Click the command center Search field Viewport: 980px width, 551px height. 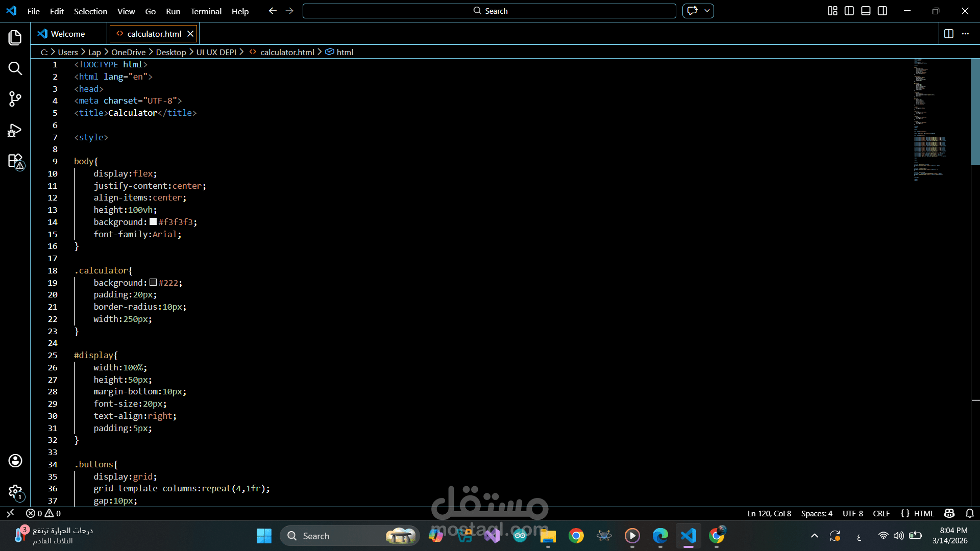(489, 11)
